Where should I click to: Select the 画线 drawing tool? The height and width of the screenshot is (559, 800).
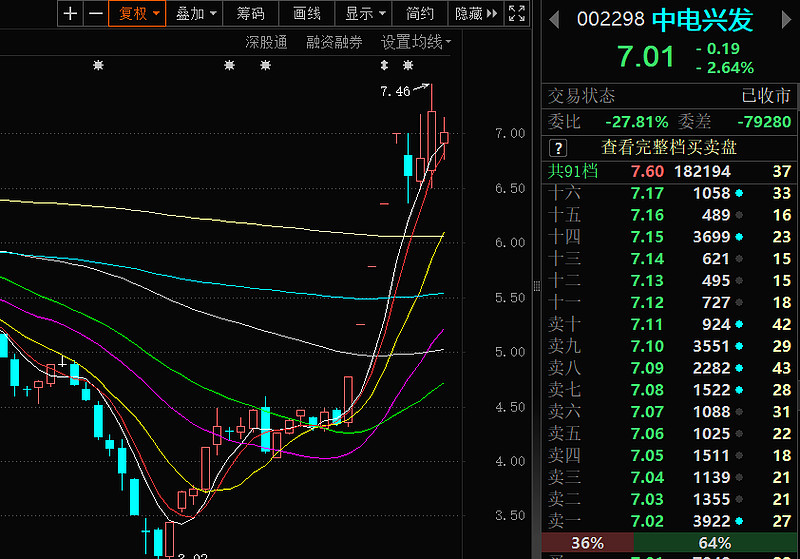307,13
